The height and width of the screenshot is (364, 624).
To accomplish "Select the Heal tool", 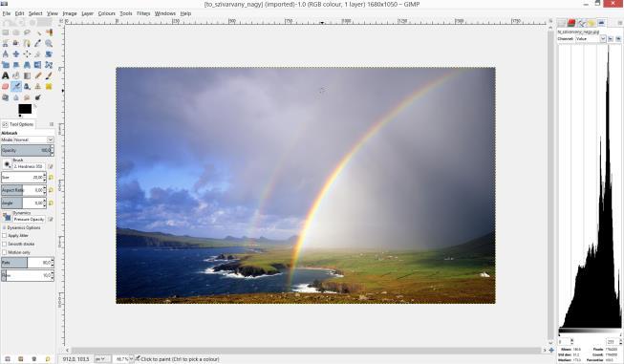I will [49, 86].
